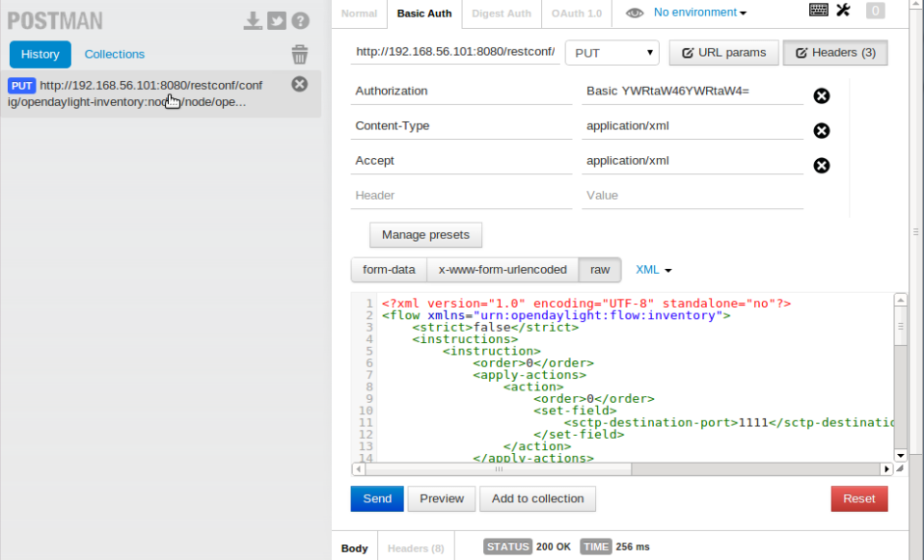Delete the Accept header row
The image size is (924, 560).
pyautogui.click(x=822, y=166)
